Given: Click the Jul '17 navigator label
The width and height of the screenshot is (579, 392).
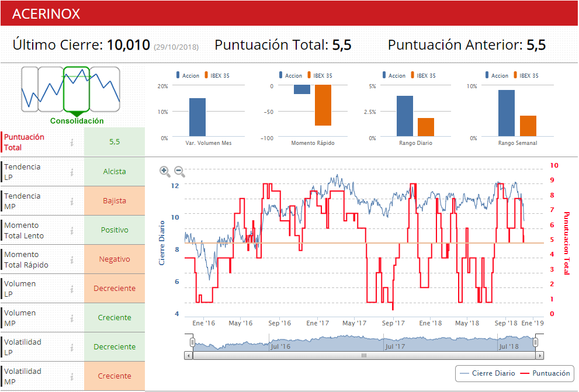Looking at the screenshot, I should [x=395, y=346].
